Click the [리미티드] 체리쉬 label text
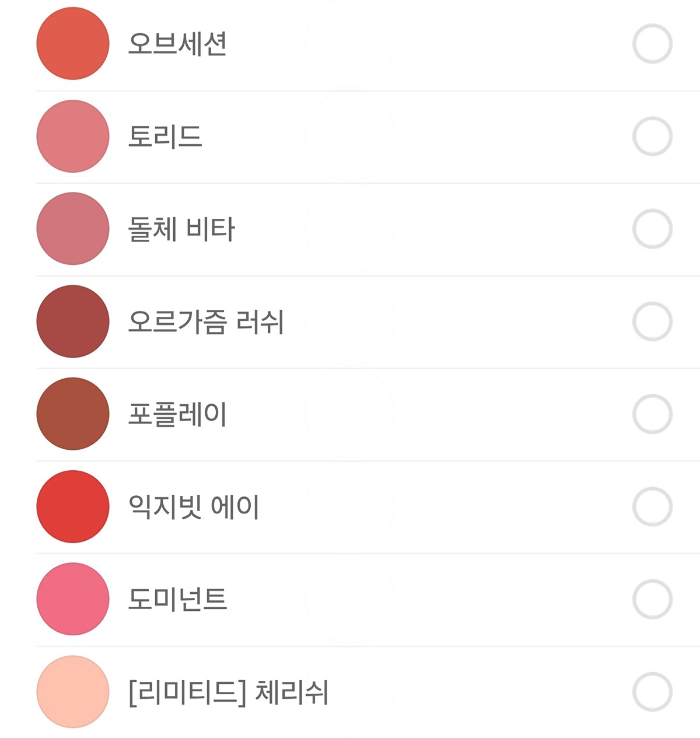This screenshot has height=738, width=700. [x=228, y=692]
